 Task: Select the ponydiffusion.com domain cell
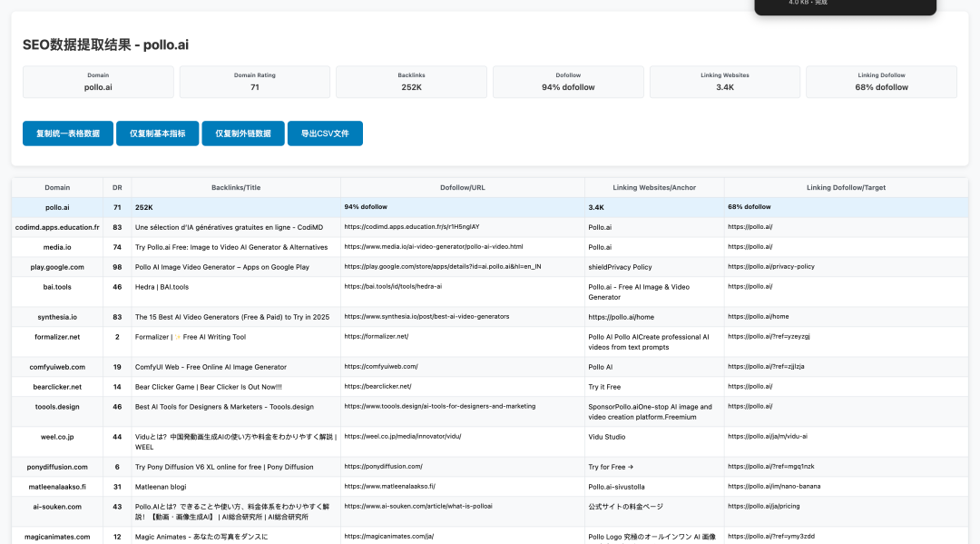click(57, 467)
